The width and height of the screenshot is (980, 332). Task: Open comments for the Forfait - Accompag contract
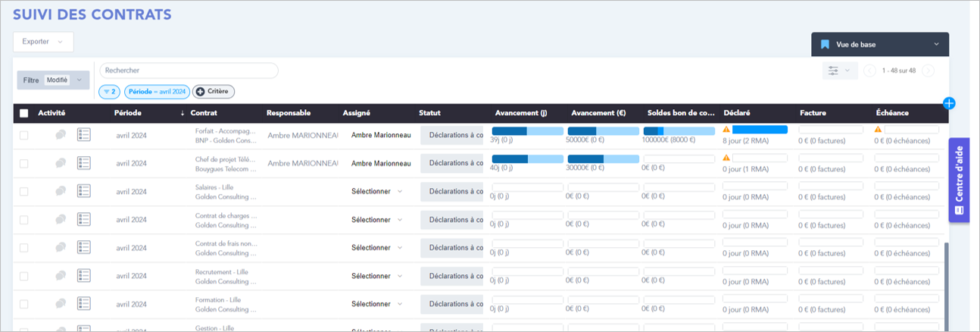[60, 135]
